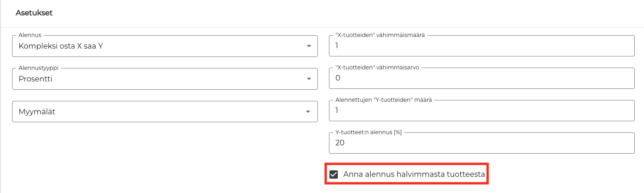644x193 pixels.
Task: Click the "X-tuotteiden" vähimmäisarvo input
Action: pyautogui.click(x=481, y=79)
